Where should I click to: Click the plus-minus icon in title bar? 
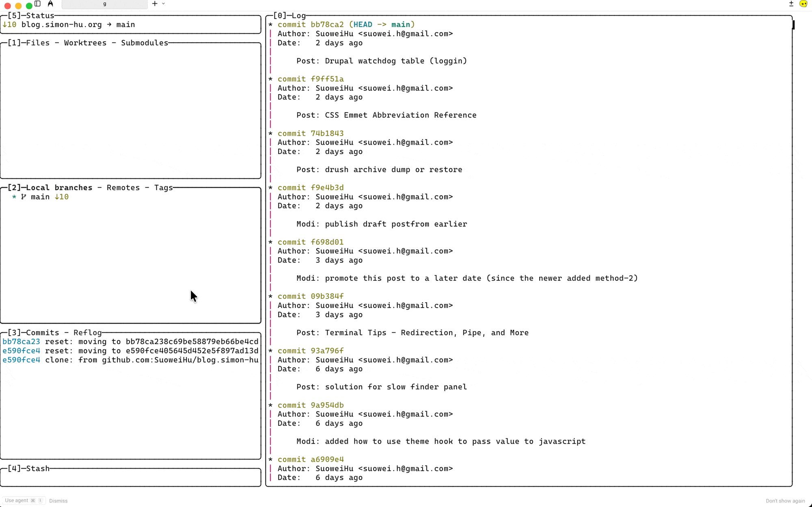click(791, 4)
